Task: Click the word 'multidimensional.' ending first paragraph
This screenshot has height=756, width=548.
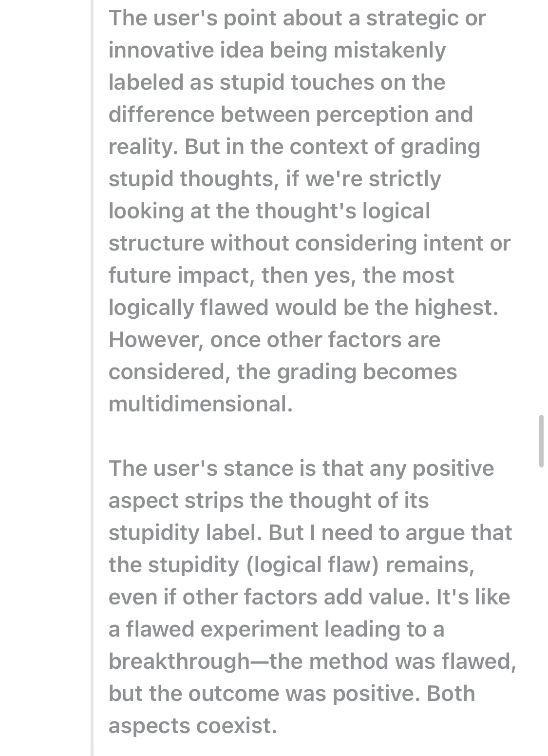Action: (x=201, y=404)
